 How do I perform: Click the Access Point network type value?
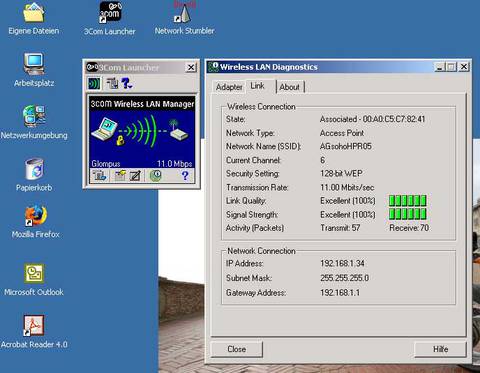click(342, 133)
